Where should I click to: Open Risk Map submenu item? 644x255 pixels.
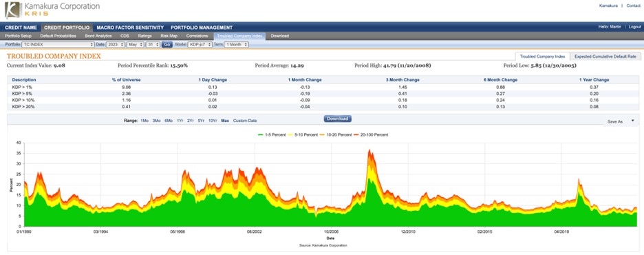169,36
